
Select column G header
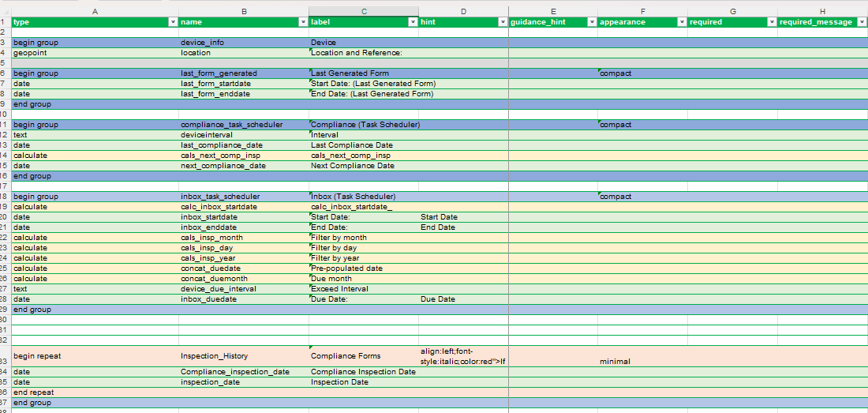[732, 11]
